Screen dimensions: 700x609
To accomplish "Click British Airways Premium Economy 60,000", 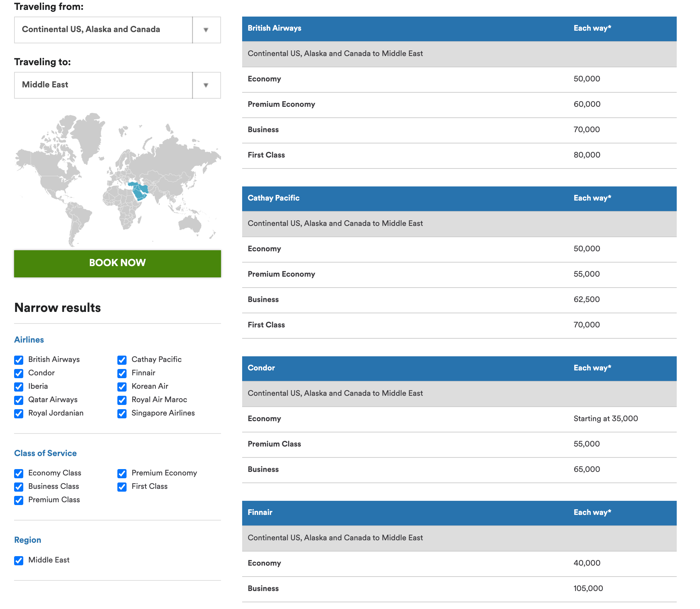I will pos(587,104).
